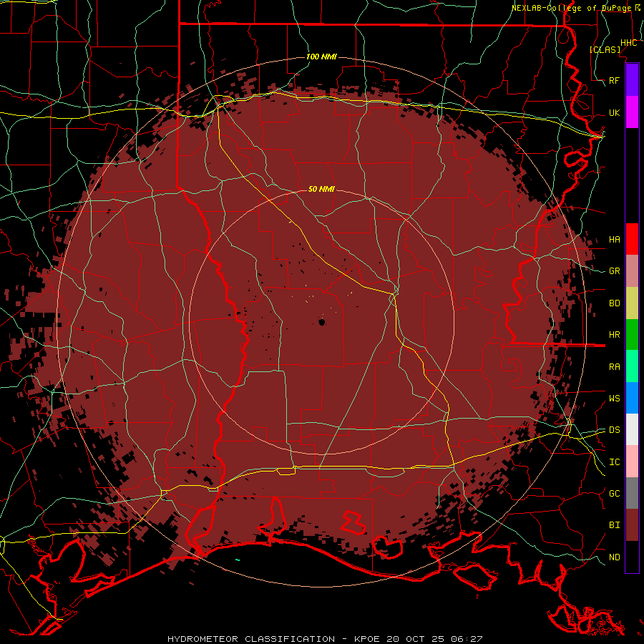Click the 'BI' legend label
644x644 pixels.
[x=614, y=525]
